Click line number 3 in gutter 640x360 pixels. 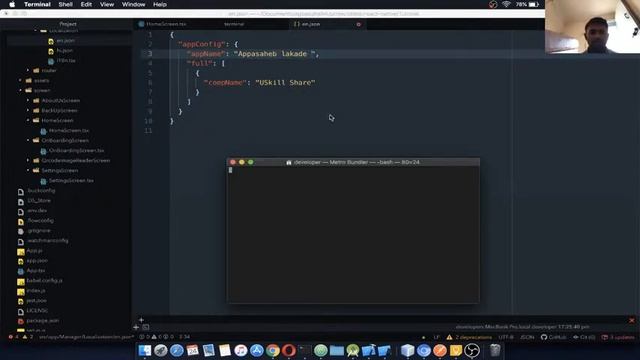pyautogui.click(x=150, y=54)
